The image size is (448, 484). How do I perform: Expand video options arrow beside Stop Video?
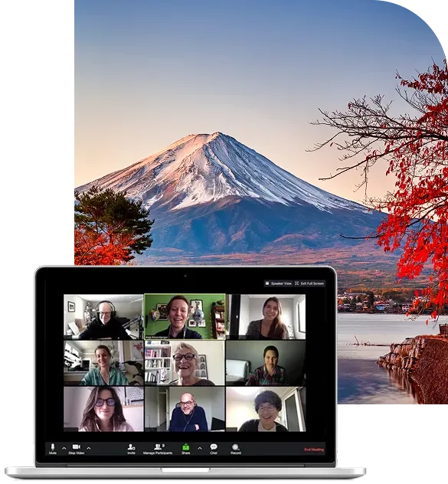pyautogui.click(x=89, y=448)
